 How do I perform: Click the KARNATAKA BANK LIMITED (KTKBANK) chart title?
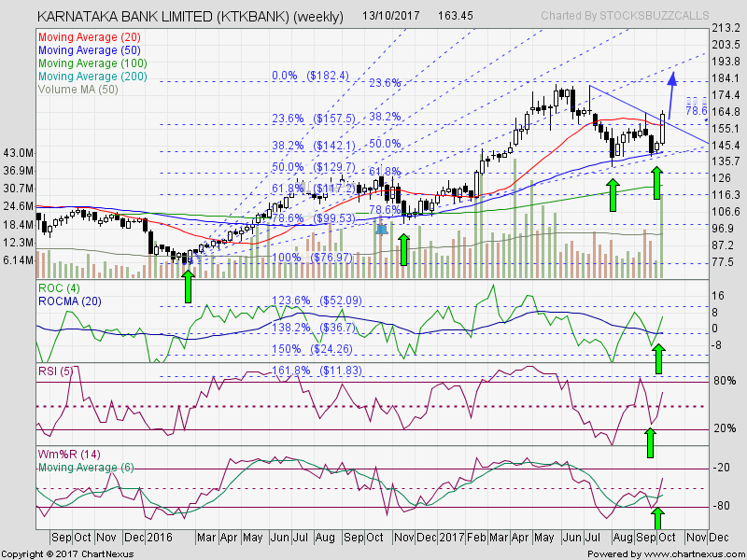190,17
